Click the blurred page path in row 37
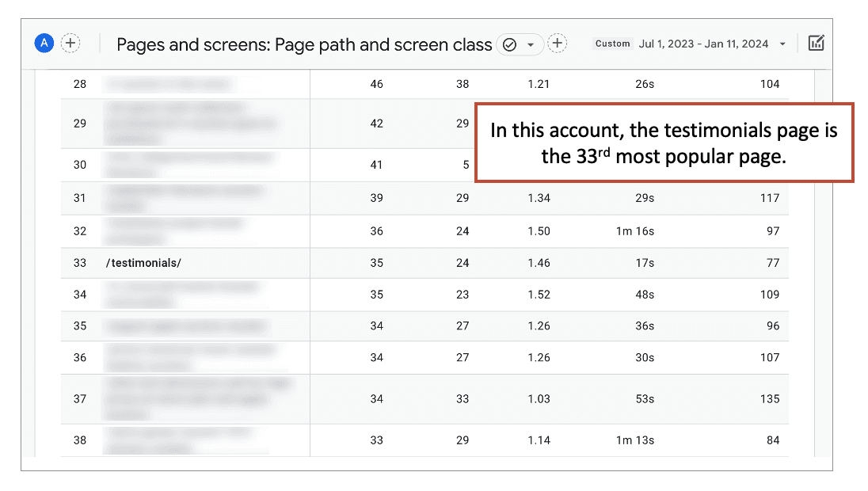 point(198,398)
